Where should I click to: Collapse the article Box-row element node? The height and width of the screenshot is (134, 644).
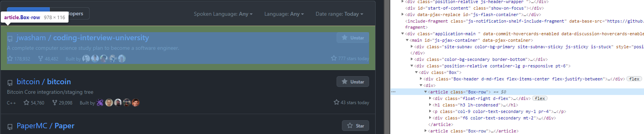point(426,92)
